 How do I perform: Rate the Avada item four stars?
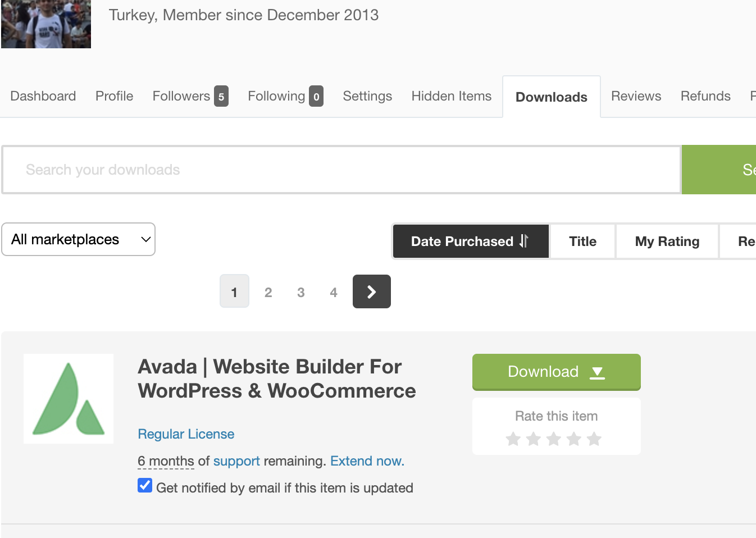click(573, 439)
